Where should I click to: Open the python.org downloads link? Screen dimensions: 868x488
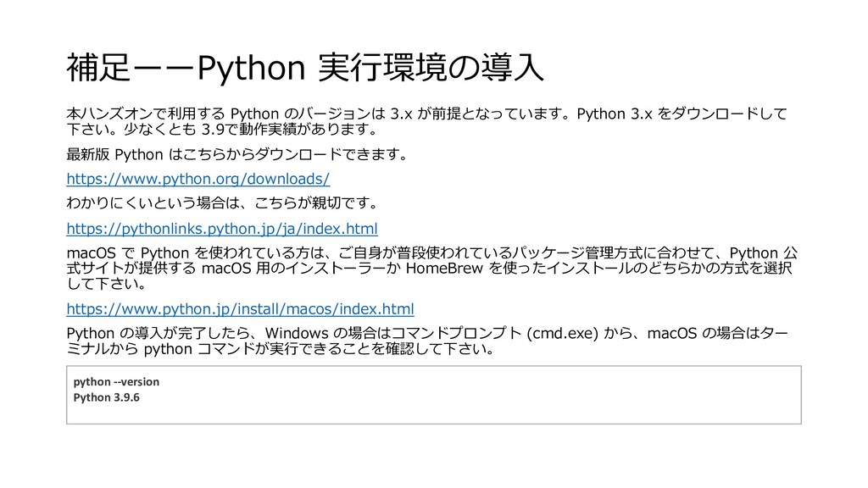[198, 180]
